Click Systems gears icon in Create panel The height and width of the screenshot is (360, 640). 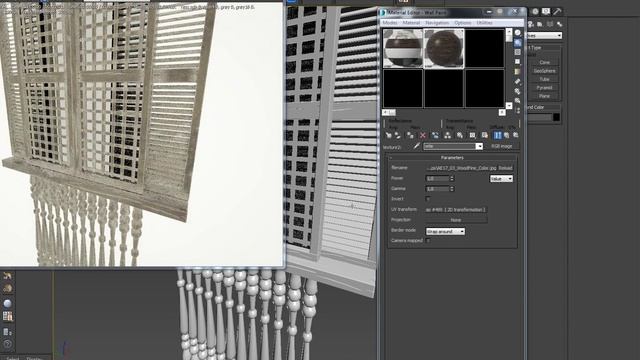coord(560,24)
